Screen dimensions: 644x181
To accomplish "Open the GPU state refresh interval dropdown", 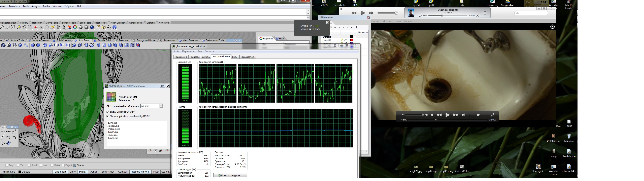I will tap(161, 106).
